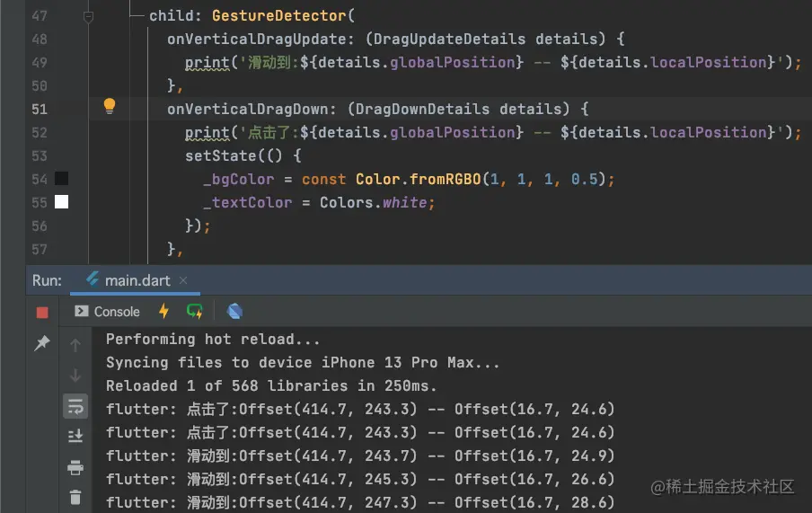The image size is (812, 513).
Task: Click the yellow lightbulb quick-fix icon
Action: [x=110, y=107]
